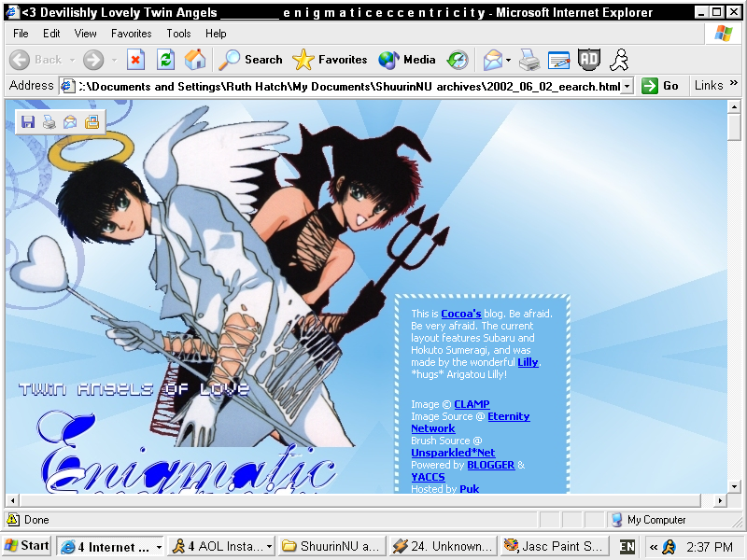Click the green Go arrow button

pyautogui.click(x=649, y=86)
